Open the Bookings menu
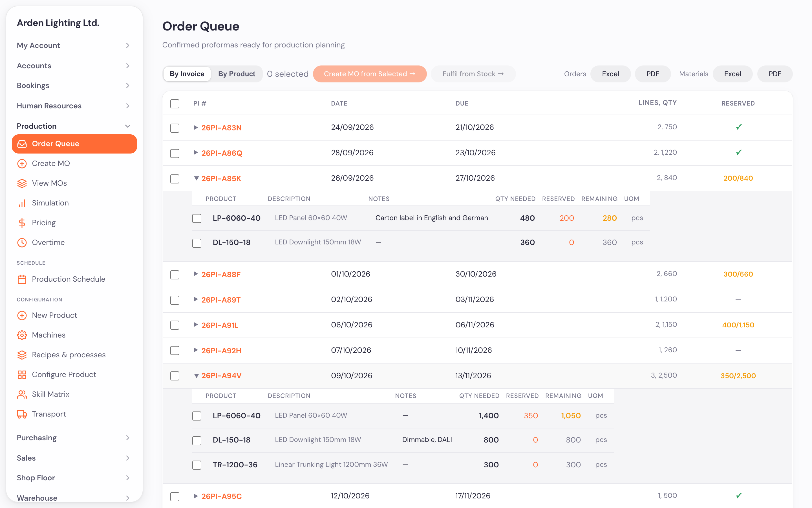 coord(73,86)
